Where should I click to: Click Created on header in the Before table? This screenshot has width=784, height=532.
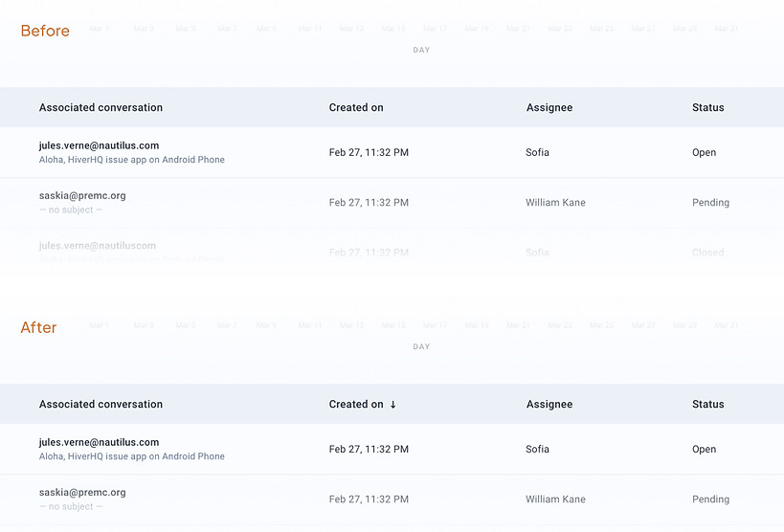click(x=356, y=108)
